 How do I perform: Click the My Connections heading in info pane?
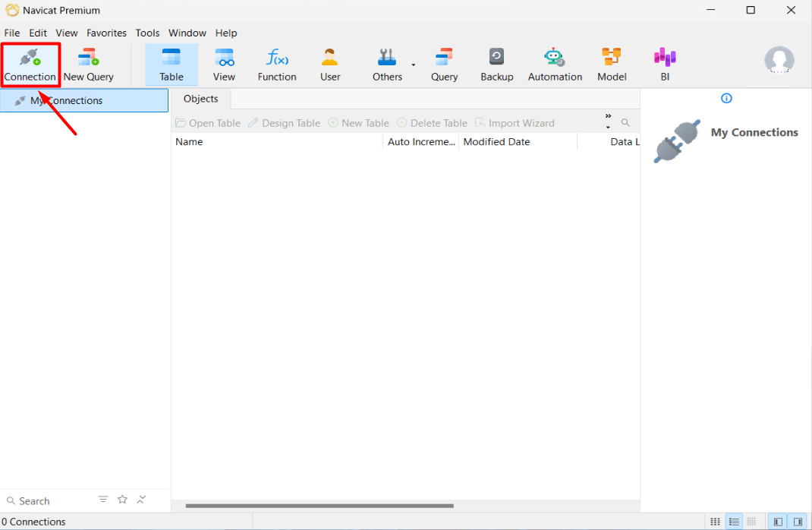(754, 133)
